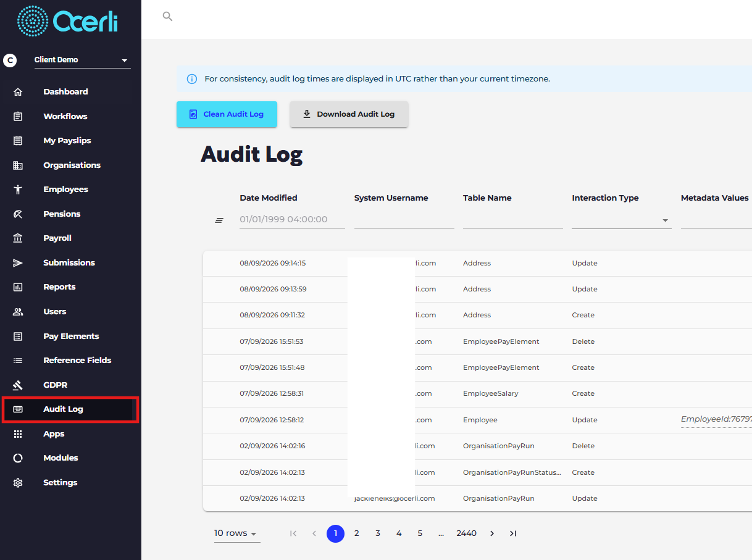The width and height of the screenshot is (752, 560).
Task: Click the Users people icon
Action: pos(18,312)
